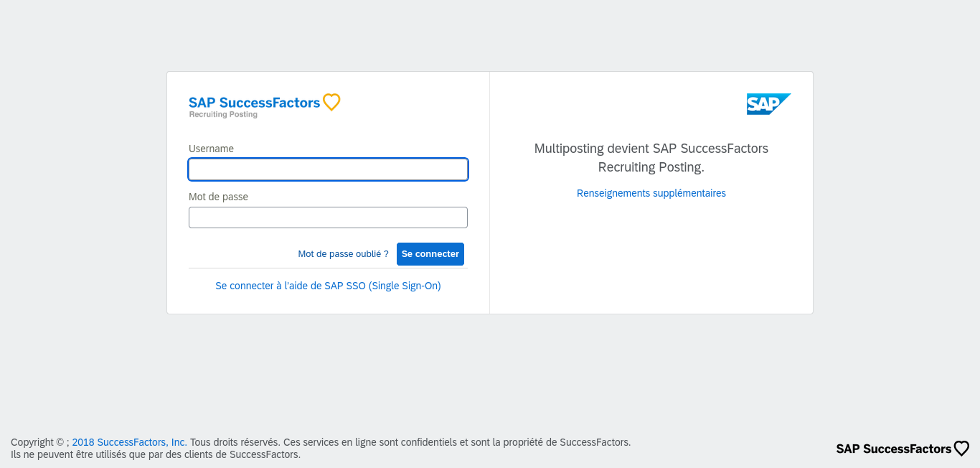This screenshot has width=980, height=468.
Task: Click the Copyright © text in footer
Action: 37,442
